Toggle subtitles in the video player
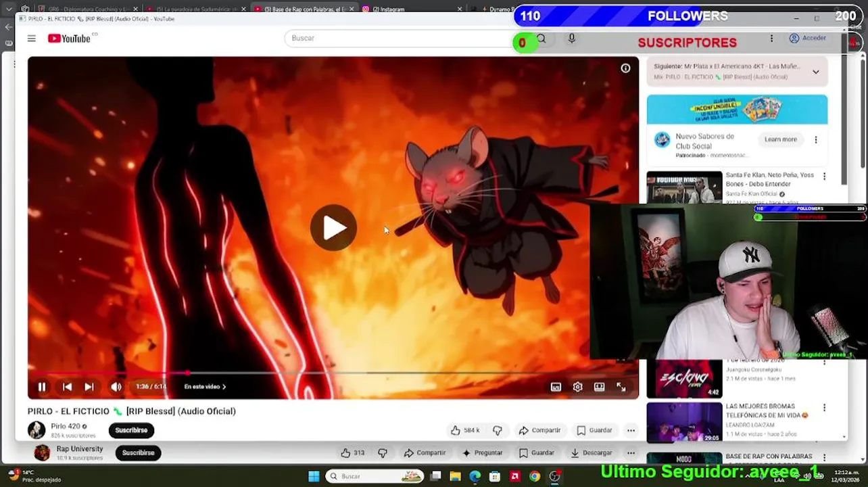 click(556, 387)
